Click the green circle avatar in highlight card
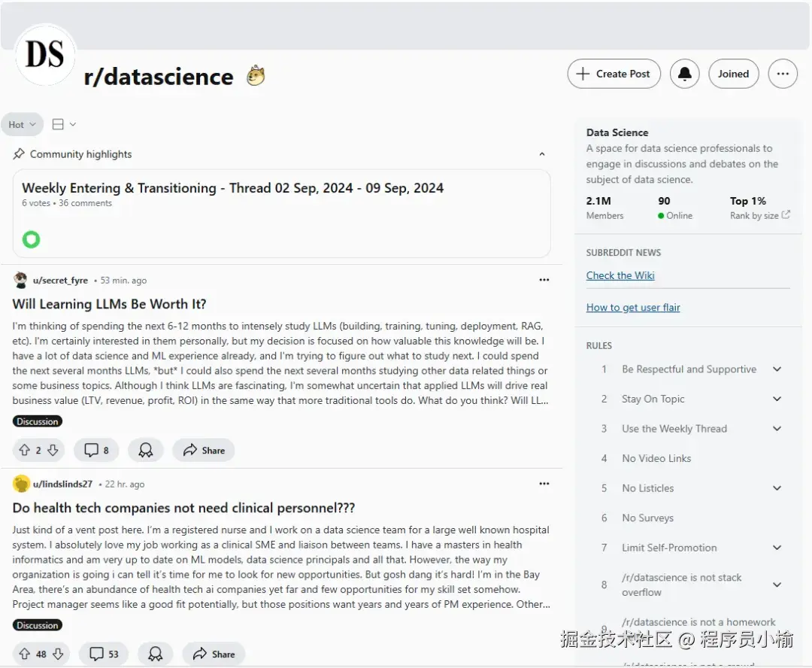This screenshot has height=668, width=812. 31,239
